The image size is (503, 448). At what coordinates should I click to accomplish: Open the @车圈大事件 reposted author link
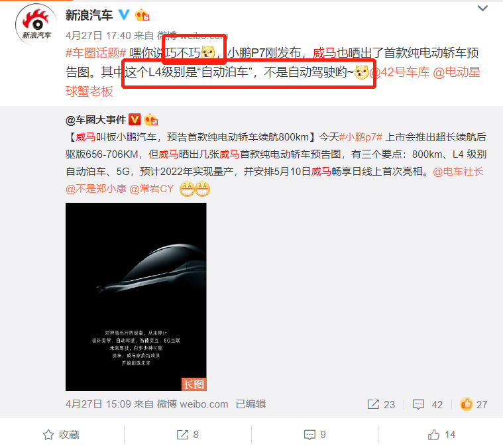pyautogui.click(x=95, y=120)
